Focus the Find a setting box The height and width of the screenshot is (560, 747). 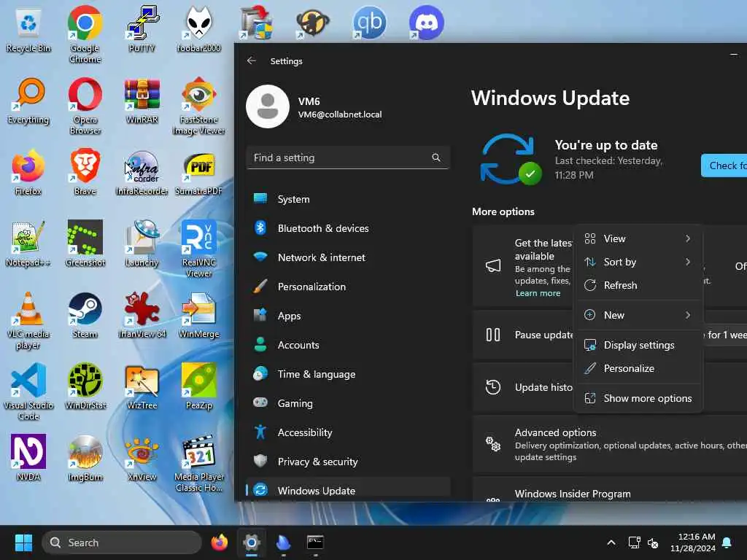pyautogui.click(x=348, y=157)
